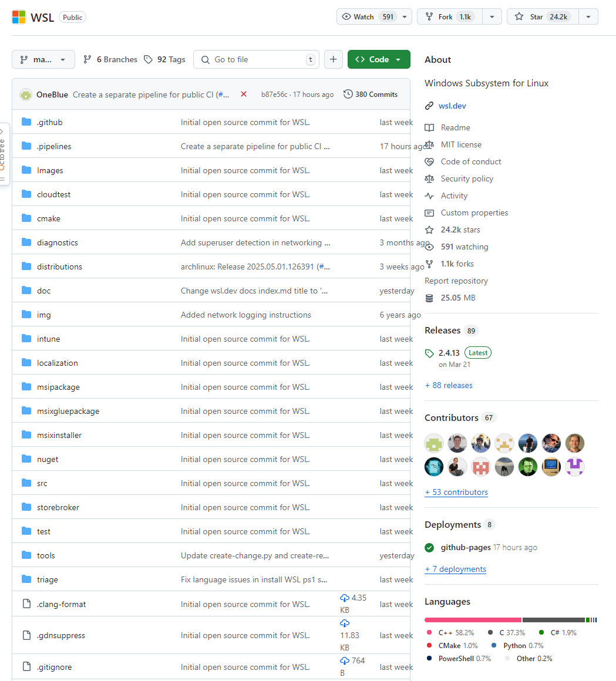This screenshot has width=616, height=681.
Task: Open the branch selector dropdown
Action: [43, 59]
